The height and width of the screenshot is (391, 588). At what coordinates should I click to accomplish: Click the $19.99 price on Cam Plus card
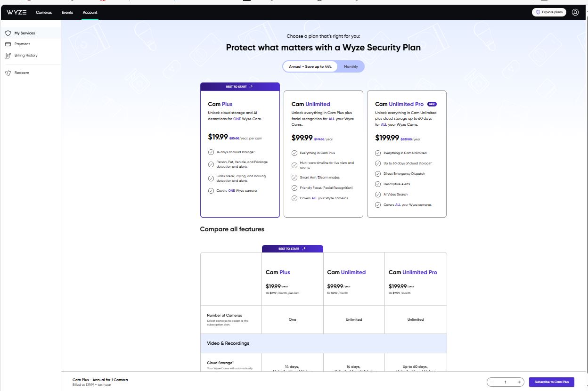[218, 137]
